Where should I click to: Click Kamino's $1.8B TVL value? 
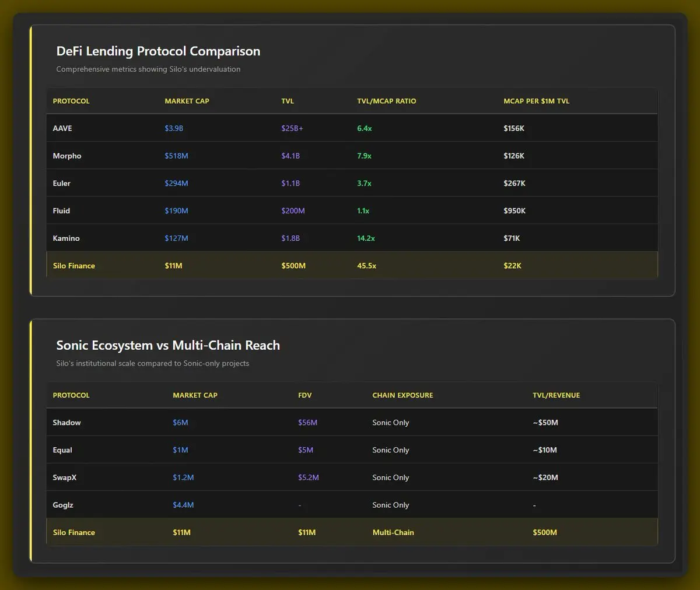pos(290,238)
